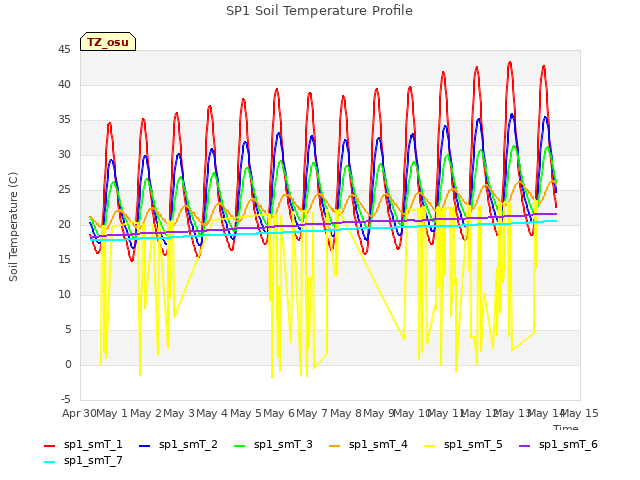Click the 40 y-axis tick label

click(64, 84)
